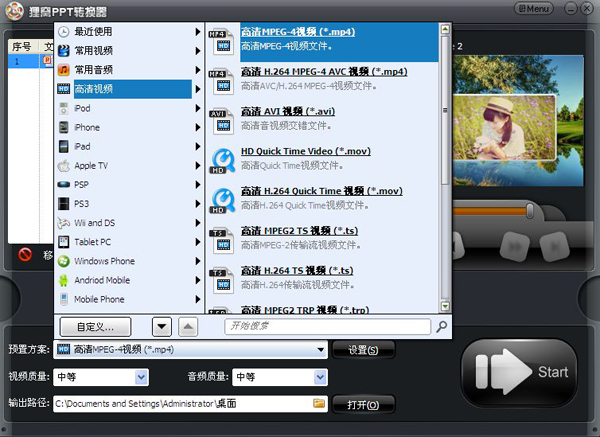This screenshot has width=600, height=437.
Task: Choose HD Quick Time Video icon
Action: point(222,161)
